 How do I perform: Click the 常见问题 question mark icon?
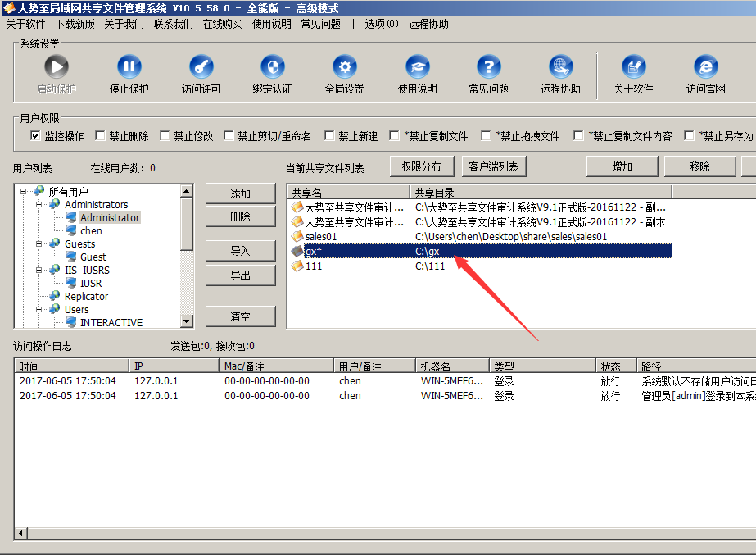(488, 67)
